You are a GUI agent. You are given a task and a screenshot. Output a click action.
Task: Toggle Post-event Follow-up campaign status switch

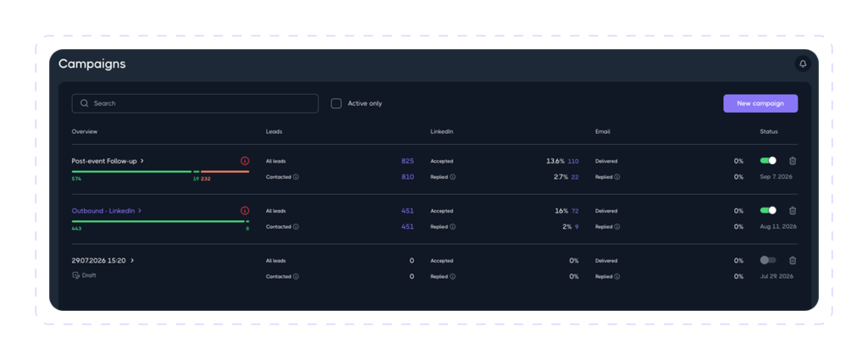(x=768, y=160)
